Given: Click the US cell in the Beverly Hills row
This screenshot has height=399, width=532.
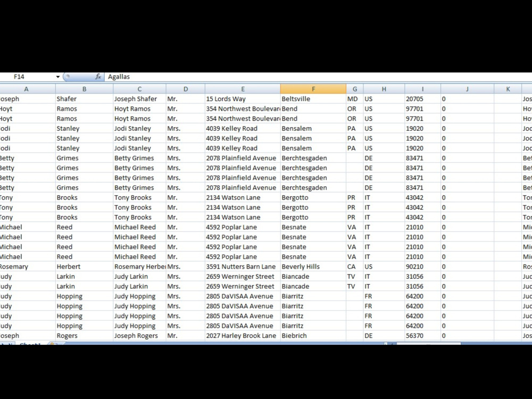Looking at the screenshot, I should coord(384,267).
